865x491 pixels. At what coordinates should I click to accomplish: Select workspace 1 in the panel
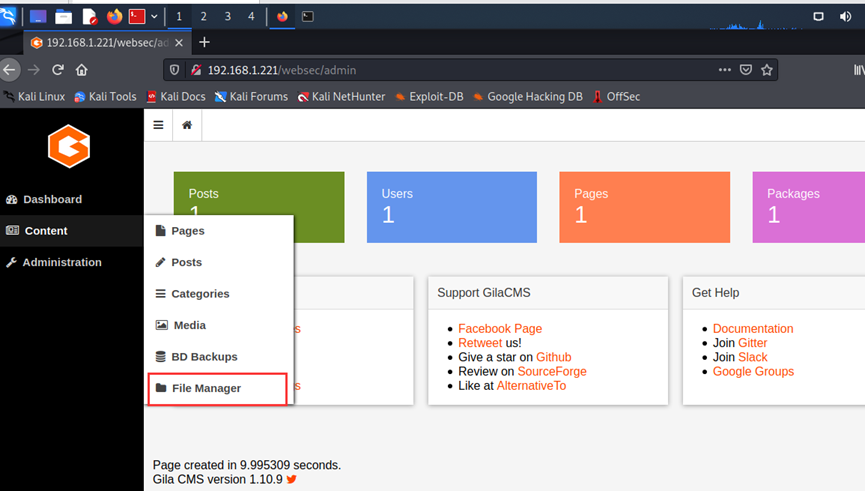pos(179,17)
